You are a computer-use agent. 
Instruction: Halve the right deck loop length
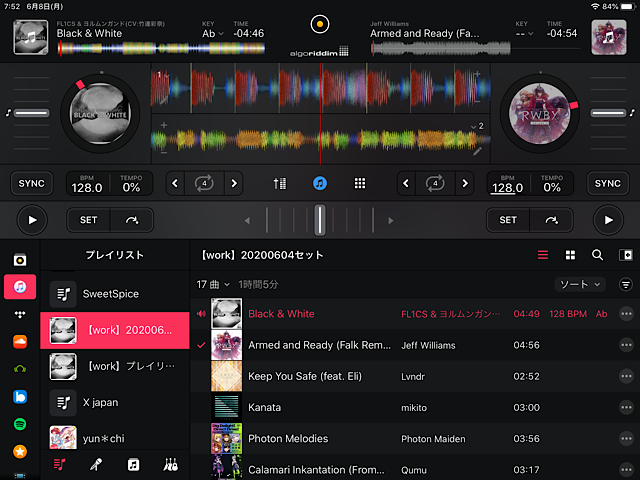click(x=406, y=183)
